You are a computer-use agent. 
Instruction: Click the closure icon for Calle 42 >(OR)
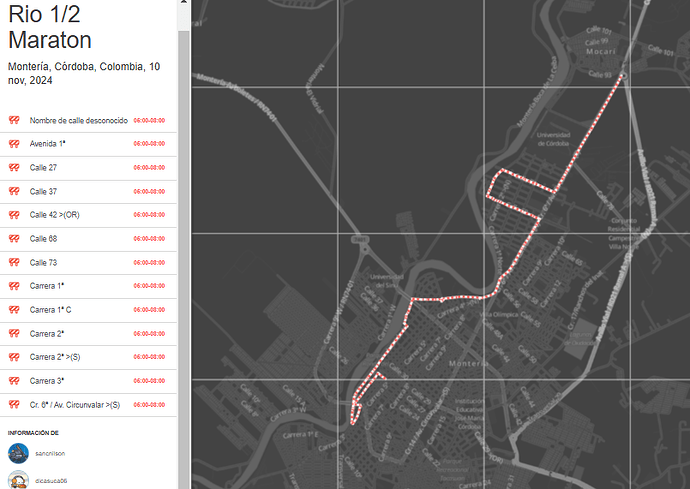point(15,215)
